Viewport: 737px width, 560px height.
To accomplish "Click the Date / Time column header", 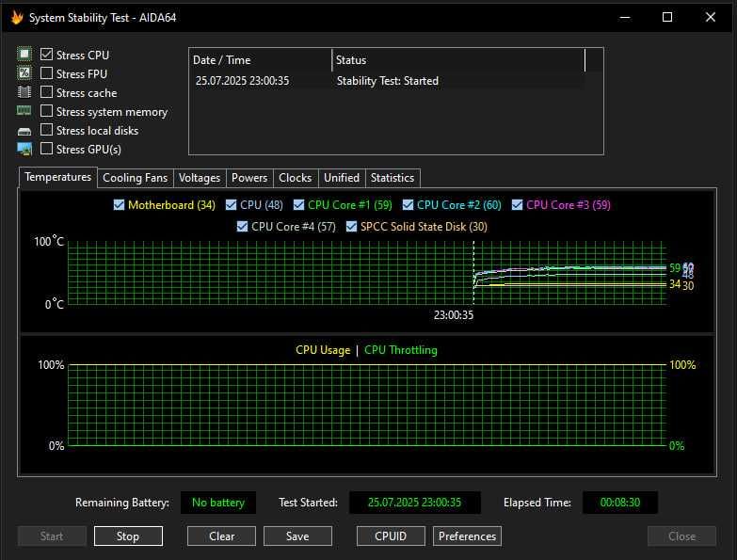I will [261, 60].
